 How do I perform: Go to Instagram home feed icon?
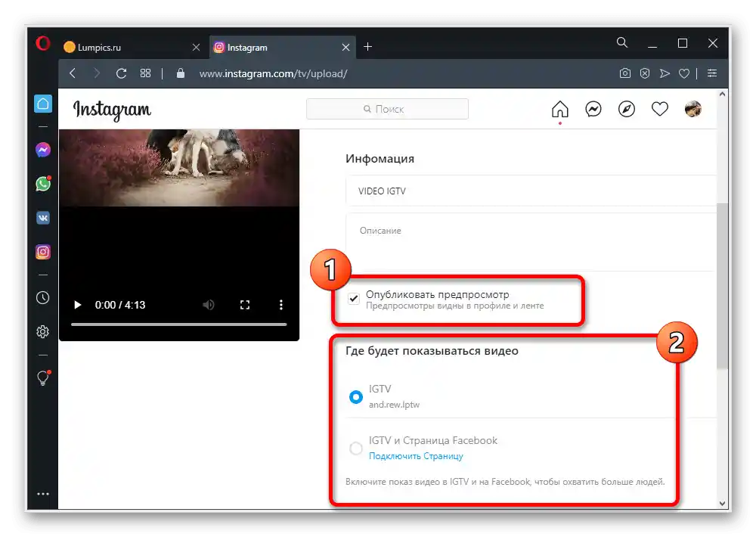point(559,110)
